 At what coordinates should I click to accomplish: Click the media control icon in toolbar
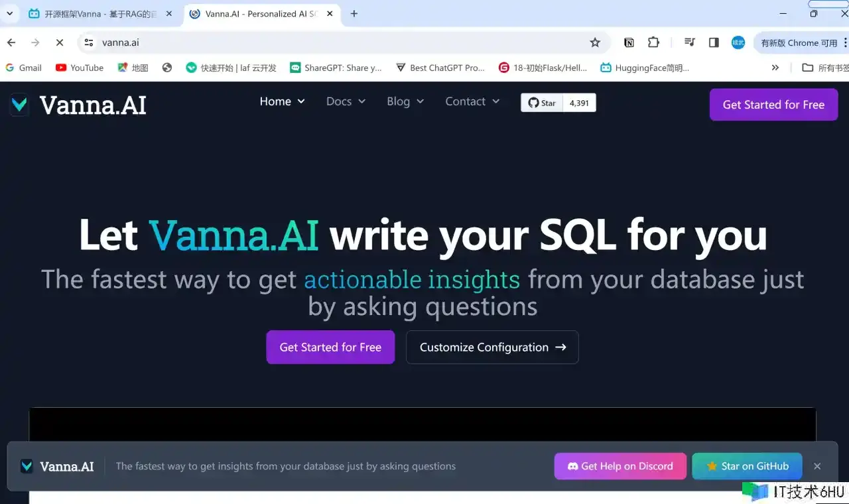(690, 42)
